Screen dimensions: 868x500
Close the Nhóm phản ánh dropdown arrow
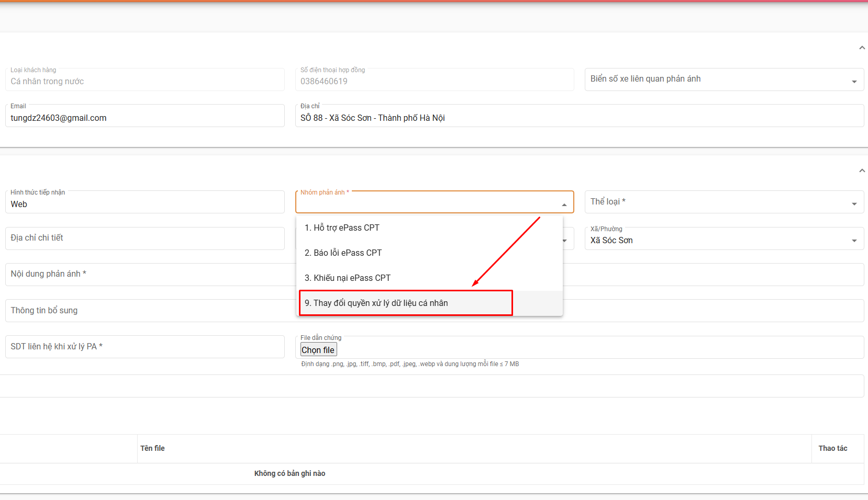click(x=564, y=204)
